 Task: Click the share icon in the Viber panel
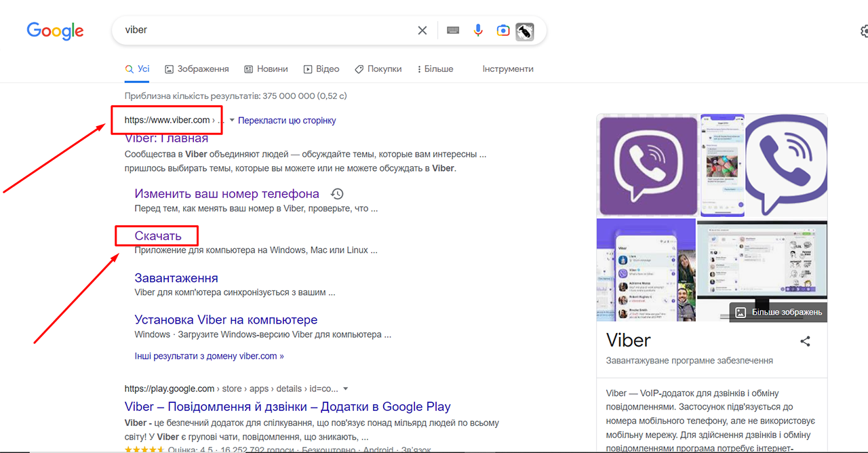coord(805,341)
